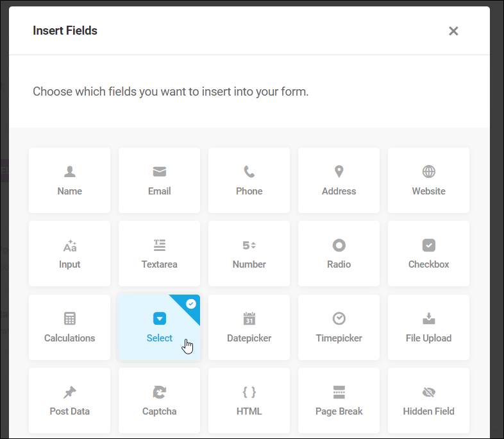This screenshot has height=439, width=504.
Task: Select the File Upload field
Action: click(428, 327)
